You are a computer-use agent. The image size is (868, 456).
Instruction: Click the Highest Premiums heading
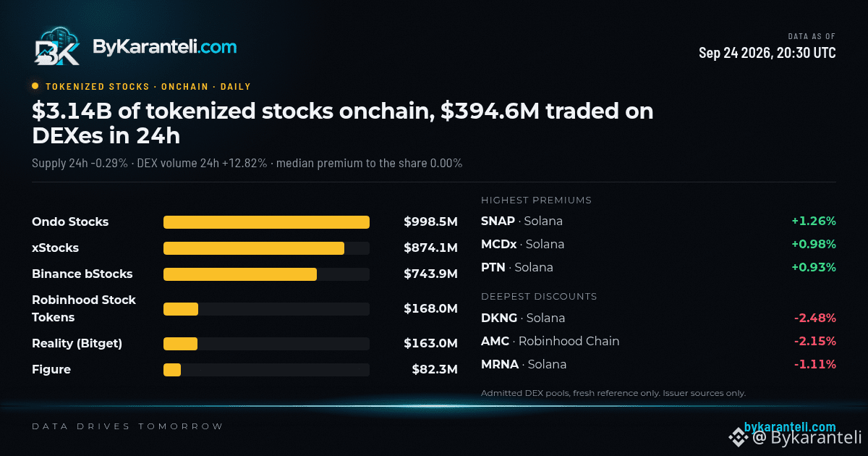coord(536,200)
